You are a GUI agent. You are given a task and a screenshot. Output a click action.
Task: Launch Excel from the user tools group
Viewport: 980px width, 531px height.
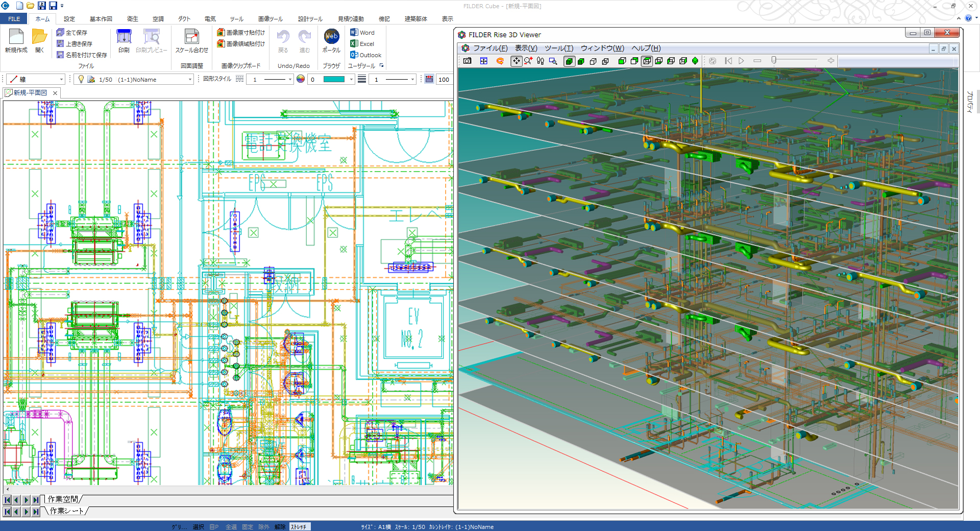point(362,44)
